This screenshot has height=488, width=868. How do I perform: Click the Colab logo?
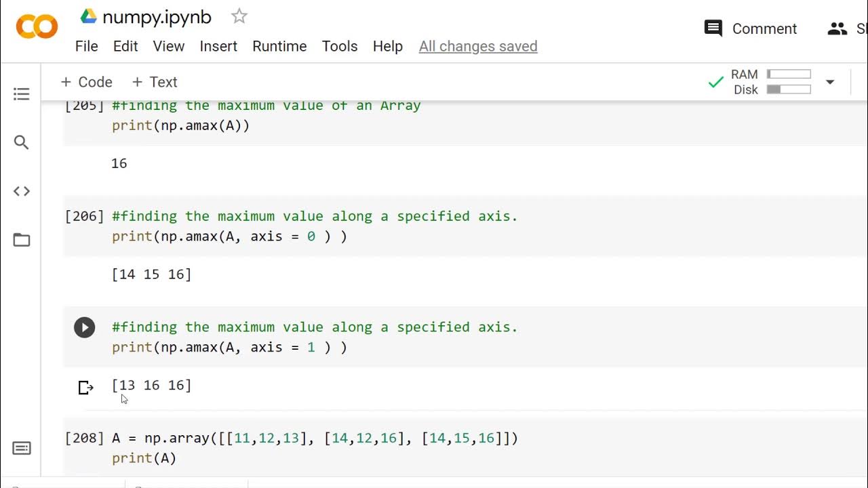point(37,27)
